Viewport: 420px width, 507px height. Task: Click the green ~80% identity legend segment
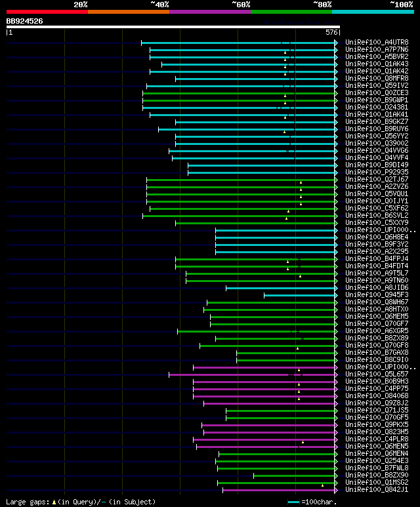point(291,12)
